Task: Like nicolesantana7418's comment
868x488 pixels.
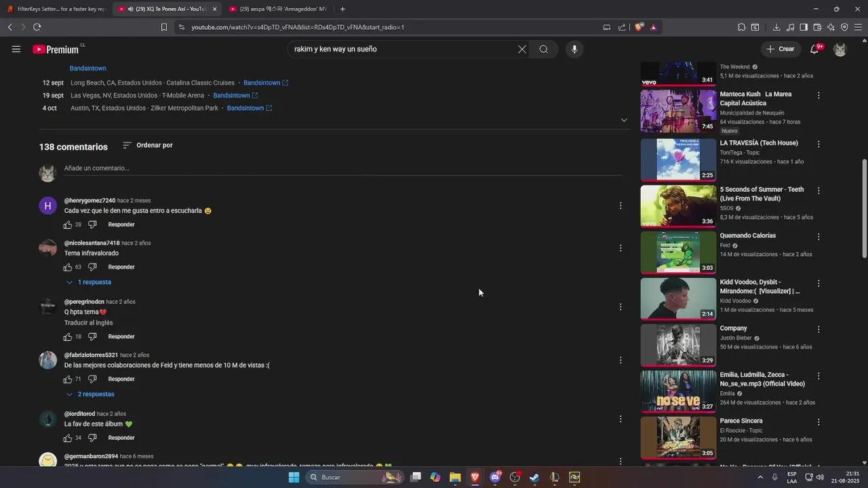Action: 68,267
